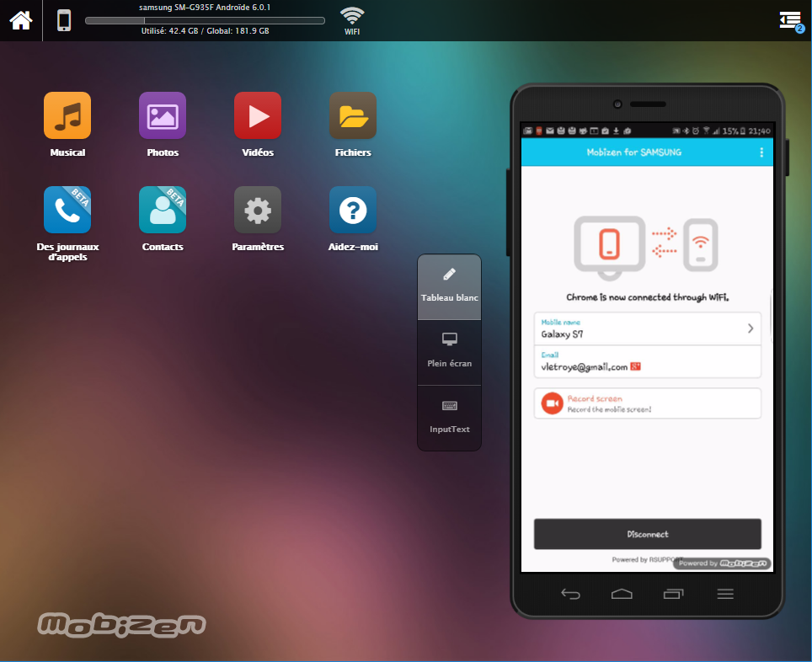Click "Chrome is now connected through WiFi." text
Viewport: 812px width, 662px height.
(647, 297)
